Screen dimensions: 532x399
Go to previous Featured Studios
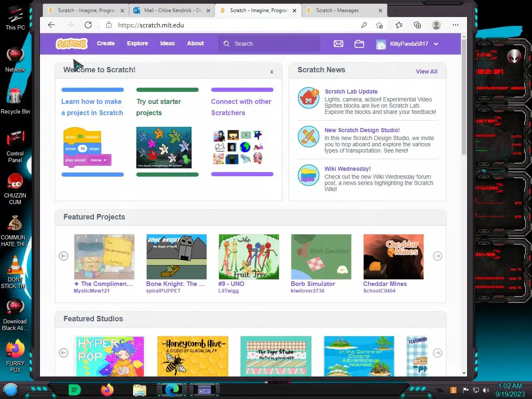pyautogui.click(x=64, y=353)
